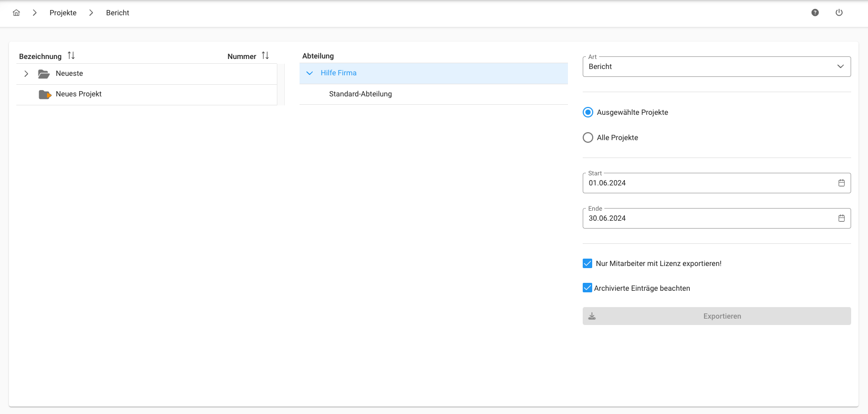
Task: Navigate to Projekte breadcrumb
Action: (x=63, y=13)
